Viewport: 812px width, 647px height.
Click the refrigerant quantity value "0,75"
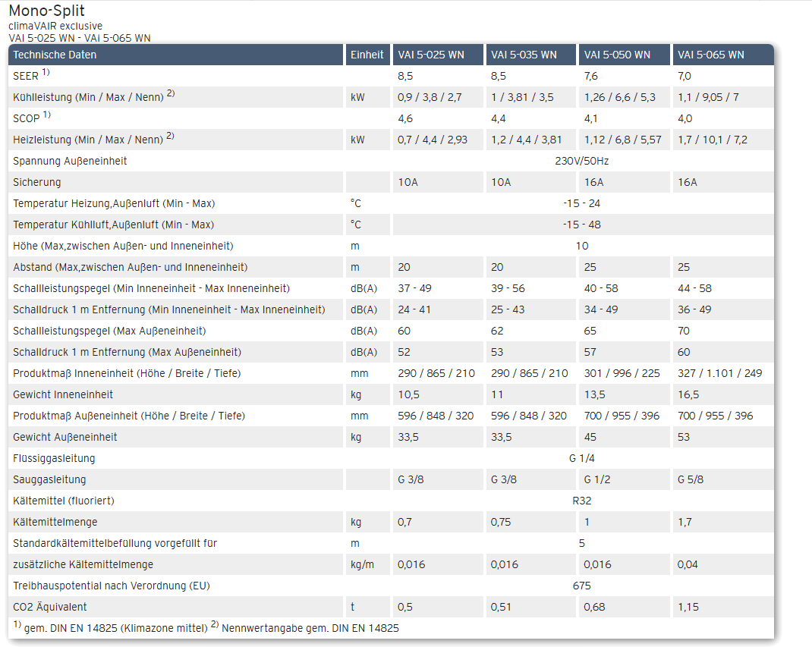(x=501, y=522)
